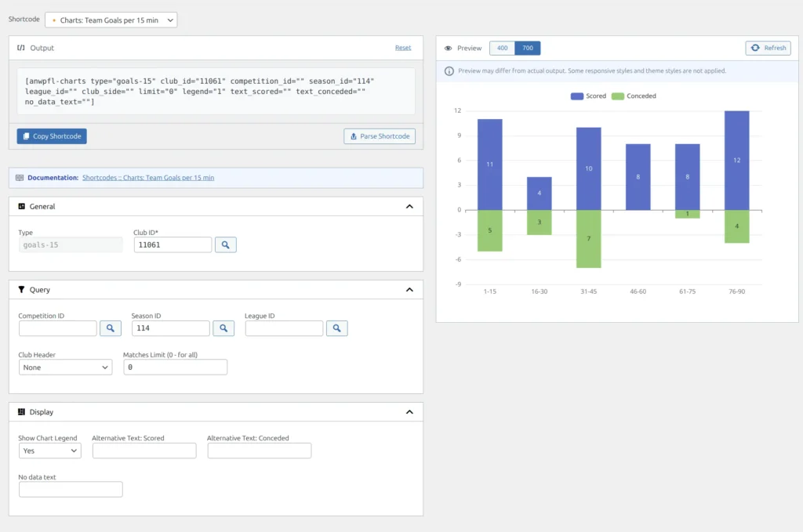The width and height of the screenshot is (803, 532).
Task: Click the Copy Shortcode button
Action: coord(52,136)
